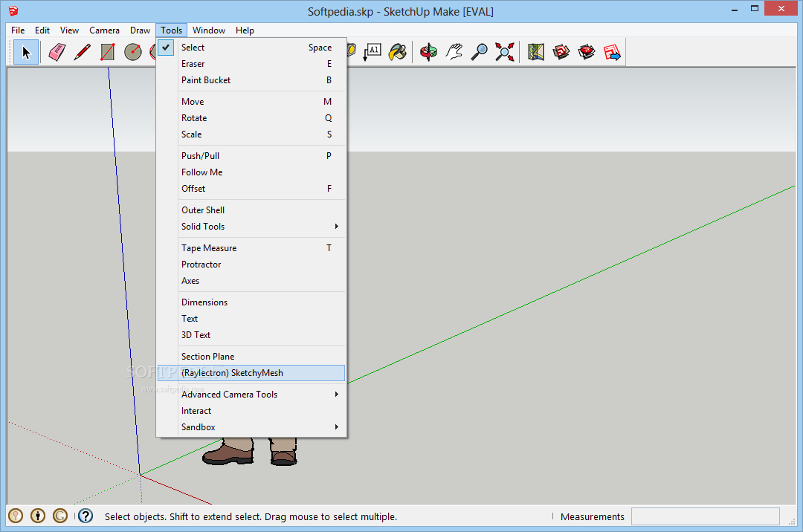Click the person credits status icon
The image size is (803, 532).
[38, 516]
